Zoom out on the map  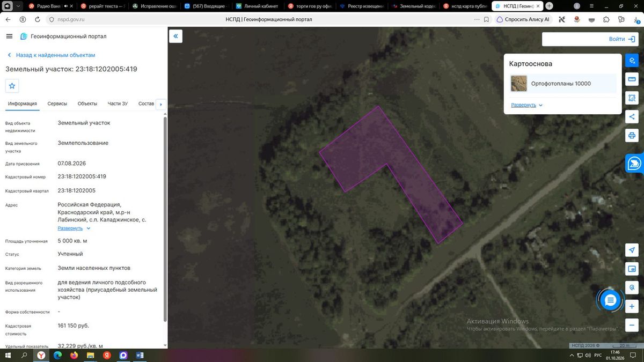tap(632, 325)
